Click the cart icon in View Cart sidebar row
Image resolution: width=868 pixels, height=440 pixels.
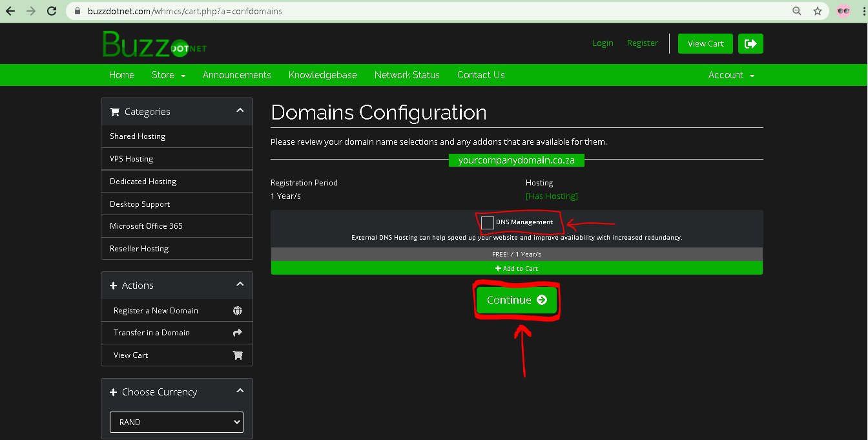pyautogui.click(x=238, y=355)
